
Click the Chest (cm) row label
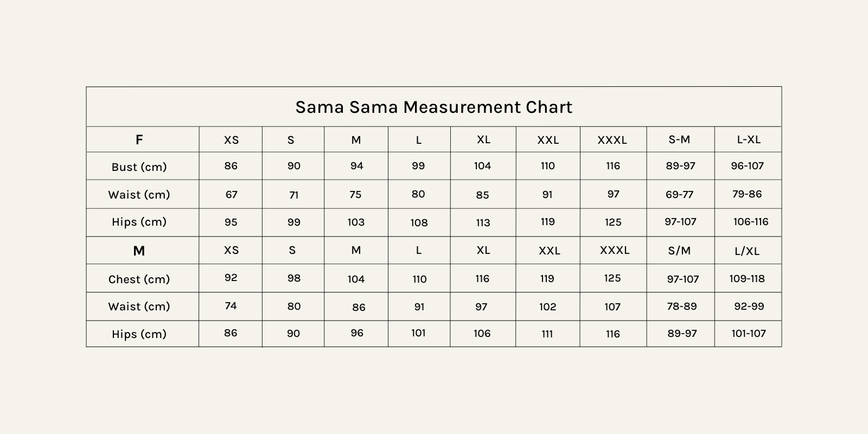pos(139,279)
